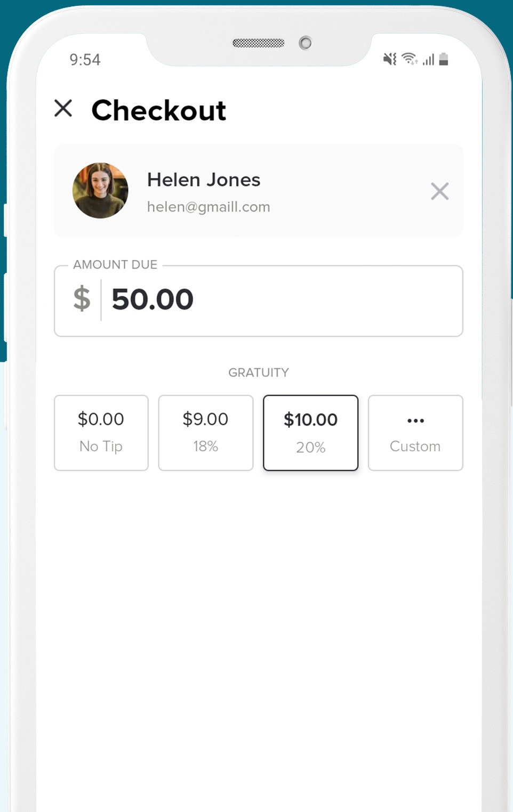This screenshot has width=513, height=812.
Task: Close the Checkout screen with X icon
Action: [63, 108]
